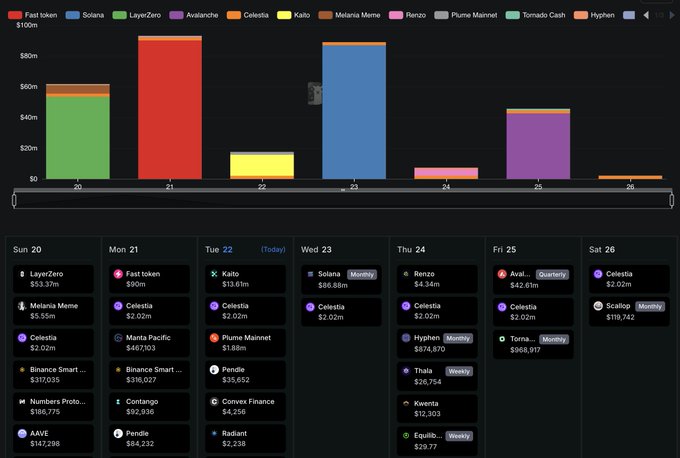The image size is (680, 458).
Task: Click the green LayerZero bar
Action: (x=78, y=137)
